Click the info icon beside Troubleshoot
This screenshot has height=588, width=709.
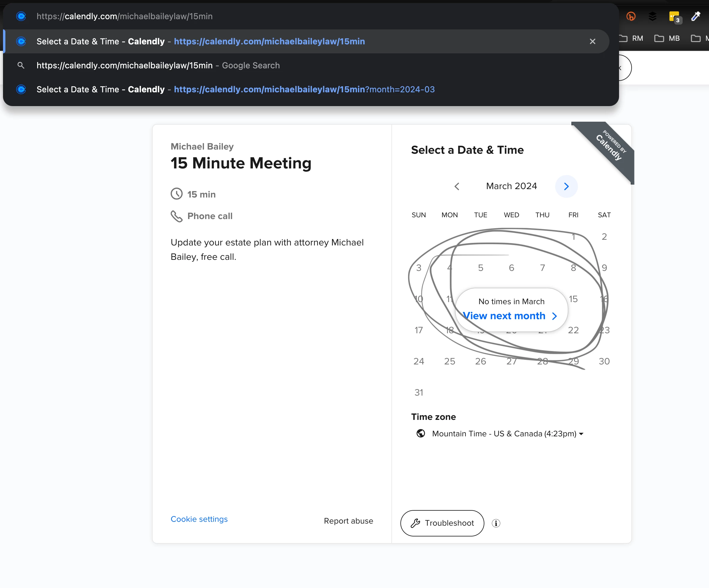click(496, 523)
